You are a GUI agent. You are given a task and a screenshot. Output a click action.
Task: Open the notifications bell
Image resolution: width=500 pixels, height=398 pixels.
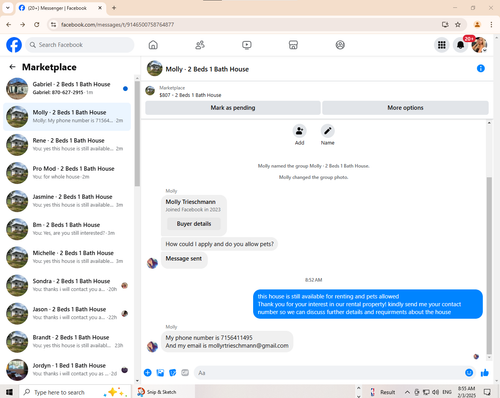tap(460, 45)
